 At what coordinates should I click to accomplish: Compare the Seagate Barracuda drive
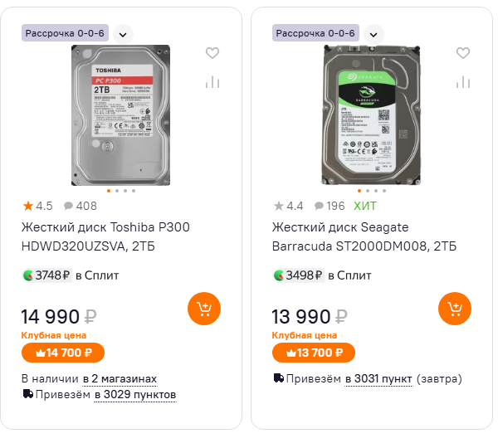[x=463, y=82]
